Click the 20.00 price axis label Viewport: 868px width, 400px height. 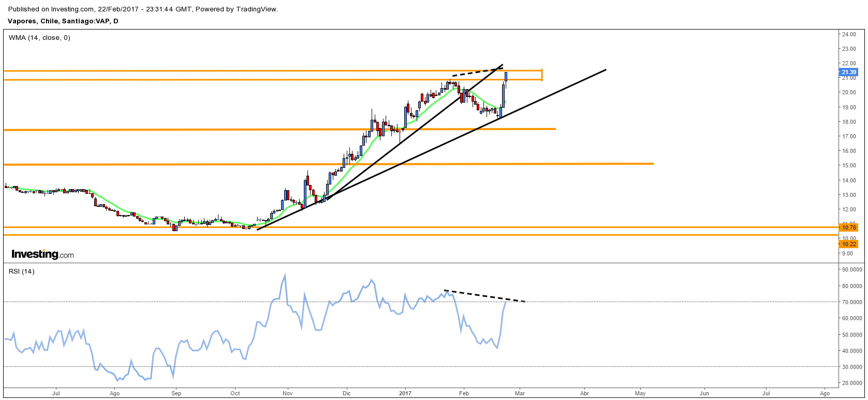(848, 93)
